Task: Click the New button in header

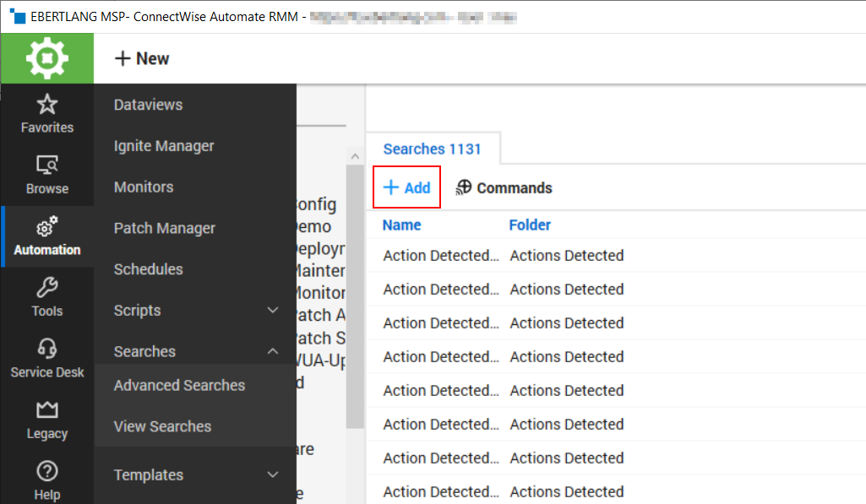Action: [x=142, y=59]
